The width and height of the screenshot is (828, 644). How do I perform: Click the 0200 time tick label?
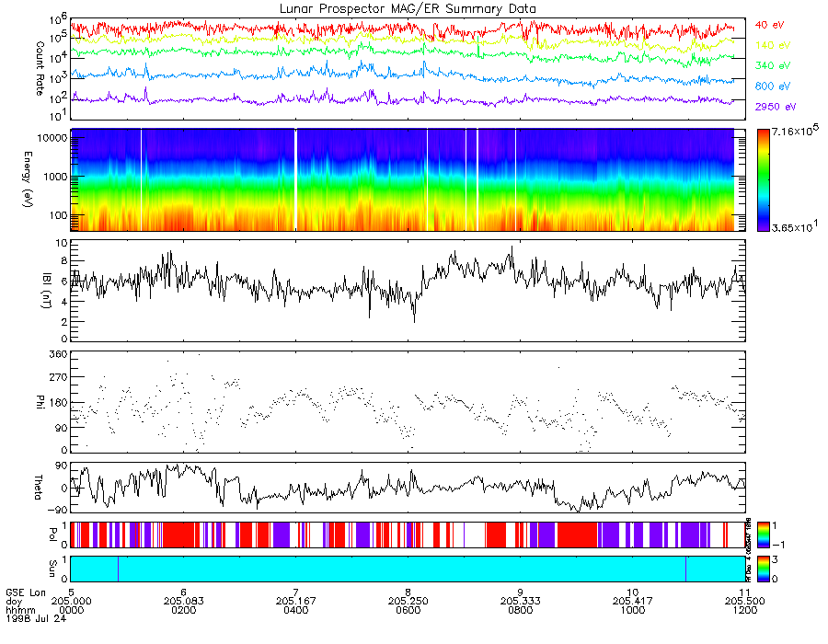tap(183, 610)
